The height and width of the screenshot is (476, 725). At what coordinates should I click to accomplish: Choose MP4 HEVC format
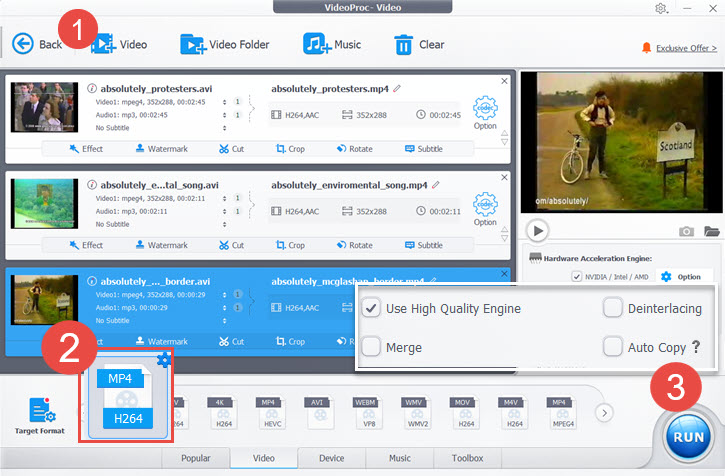272,413
